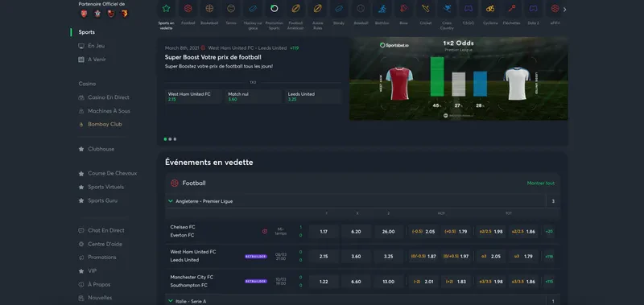Click Montrer tout link for Football
644x305 pixels.
[540, 183]
